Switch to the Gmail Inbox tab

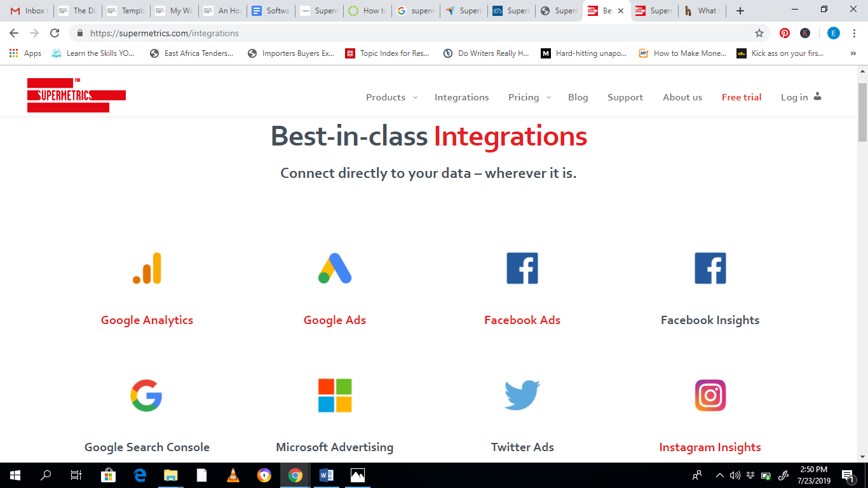(x=29, y=11)
